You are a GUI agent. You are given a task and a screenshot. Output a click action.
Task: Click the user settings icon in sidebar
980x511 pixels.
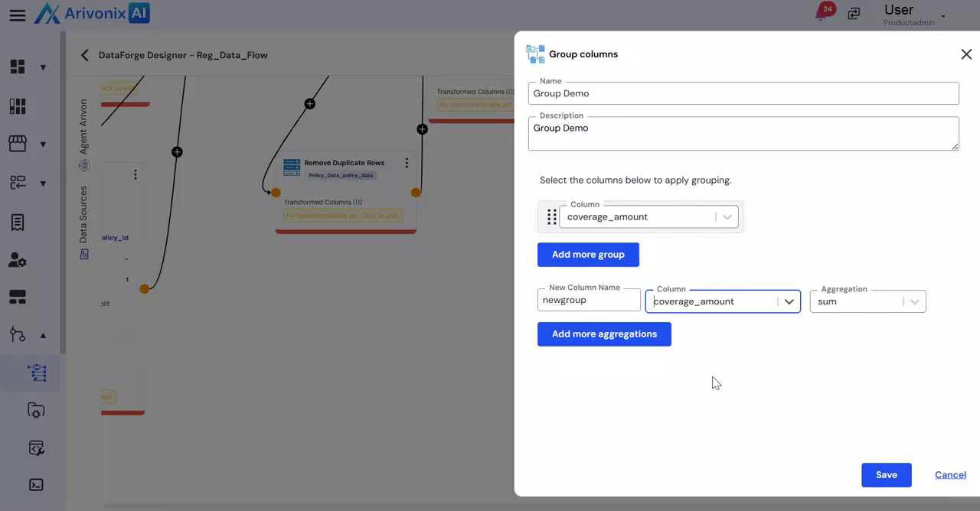[x=18, y=260]
